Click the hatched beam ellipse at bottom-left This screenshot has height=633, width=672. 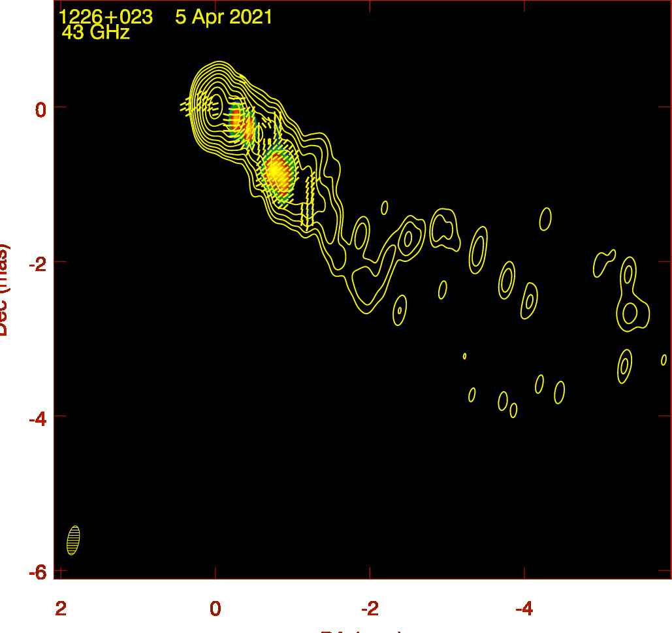(73, 540)
